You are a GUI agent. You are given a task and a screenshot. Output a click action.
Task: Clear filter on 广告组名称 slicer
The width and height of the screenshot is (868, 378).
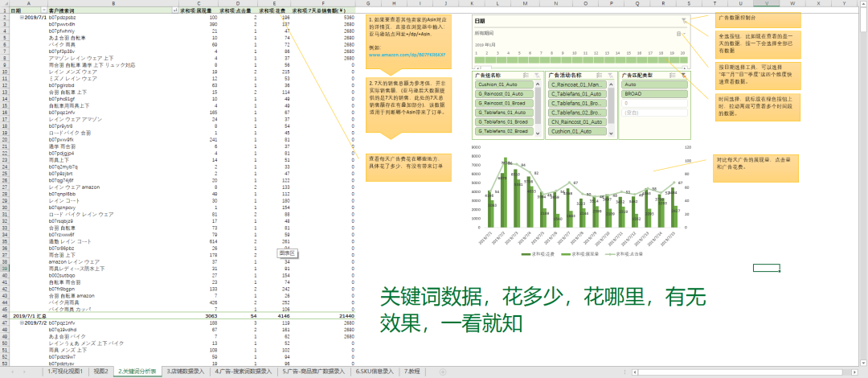(538, 75)
